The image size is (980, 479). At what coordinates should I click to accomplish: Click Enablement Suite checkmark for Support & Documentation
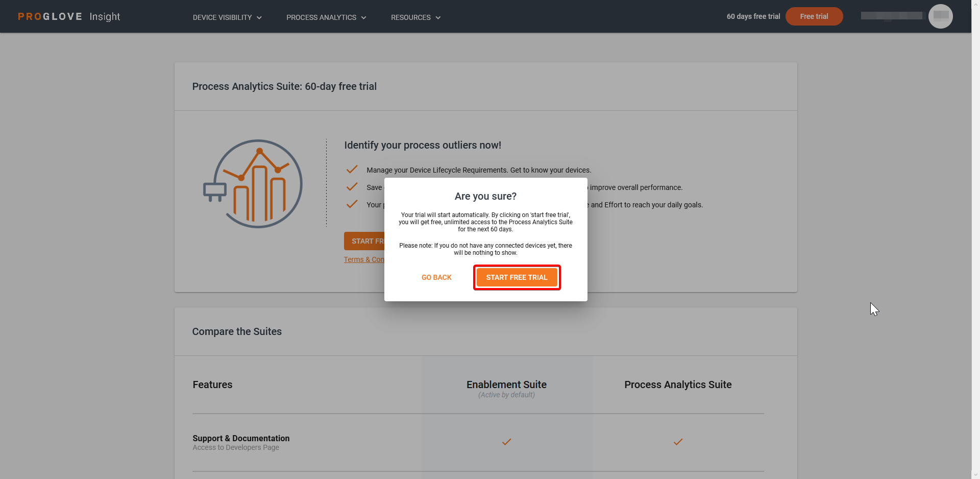pyautogui.click(x=506, y=442)
